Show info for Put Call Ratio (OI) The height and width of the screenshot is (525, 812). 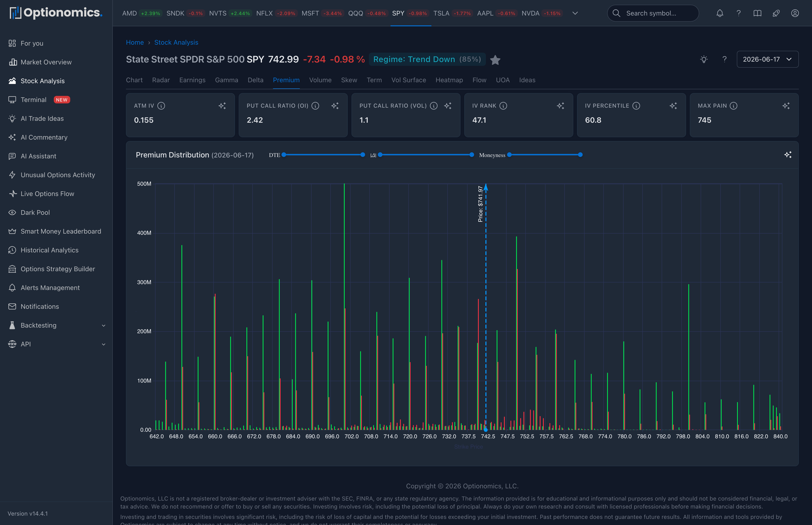click(x=316, y=106)
